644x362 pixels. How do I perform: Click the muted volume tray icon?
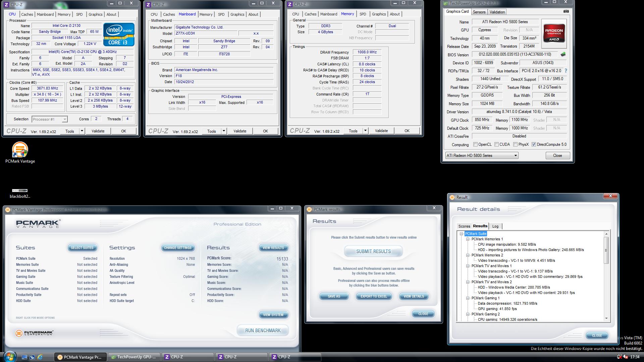626,357
